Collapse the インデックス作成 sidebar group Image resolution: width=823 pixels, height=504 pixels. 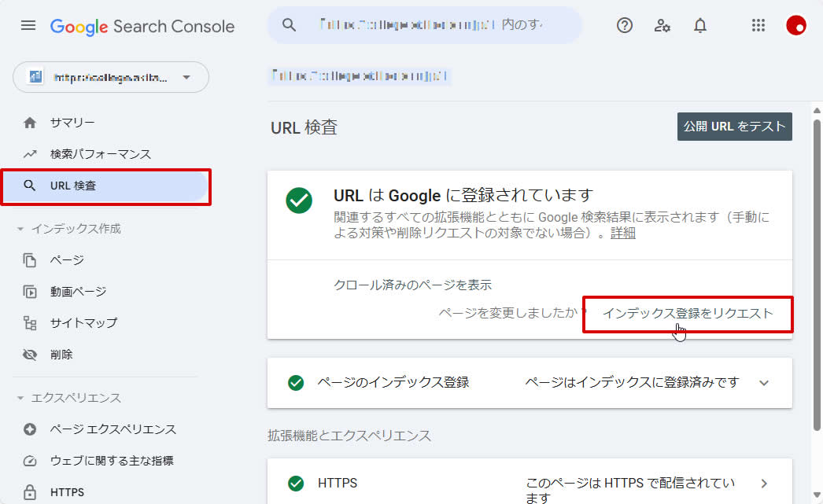20,229
